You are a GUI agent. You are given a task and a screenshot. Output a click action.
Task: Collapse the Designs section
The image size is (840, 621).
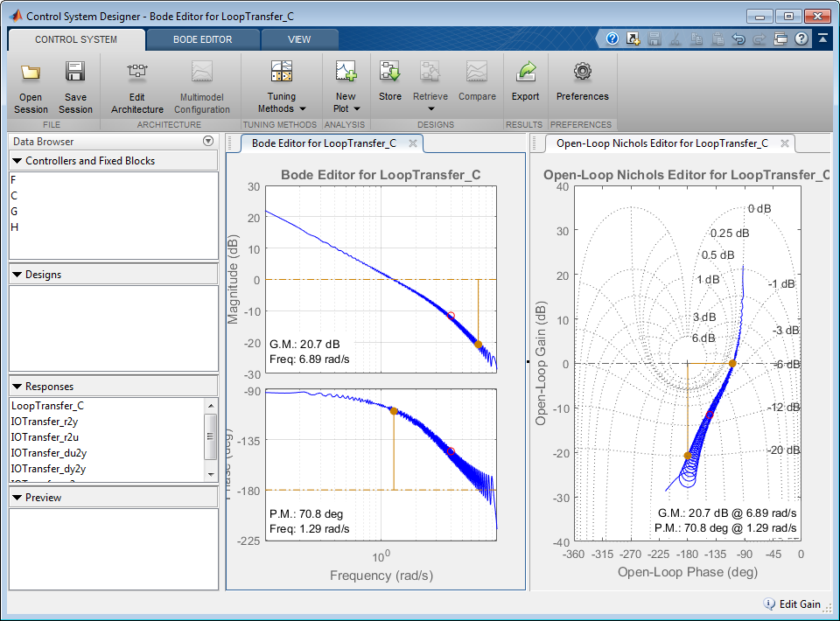click(x=17, y=275)
